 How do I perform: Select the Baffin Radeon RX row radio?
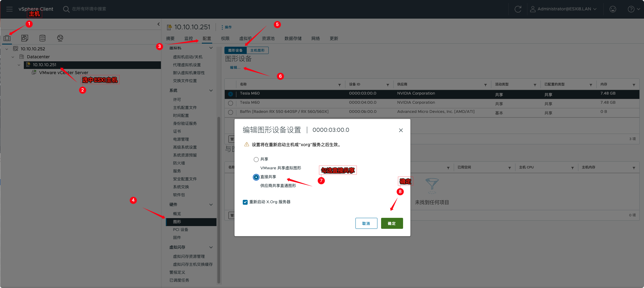231,113
